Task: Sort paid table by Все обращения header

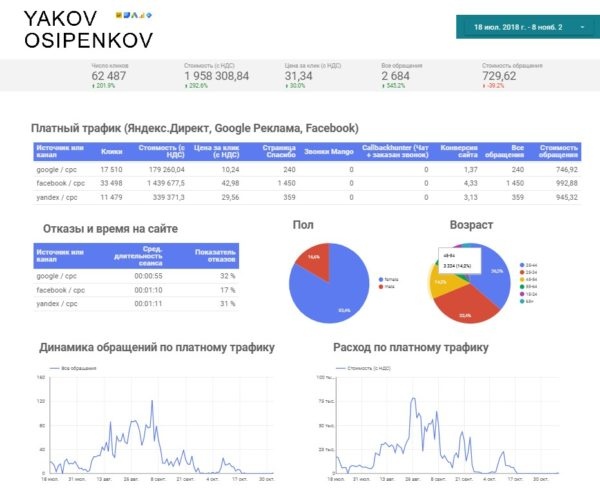Action: (504, 151)
